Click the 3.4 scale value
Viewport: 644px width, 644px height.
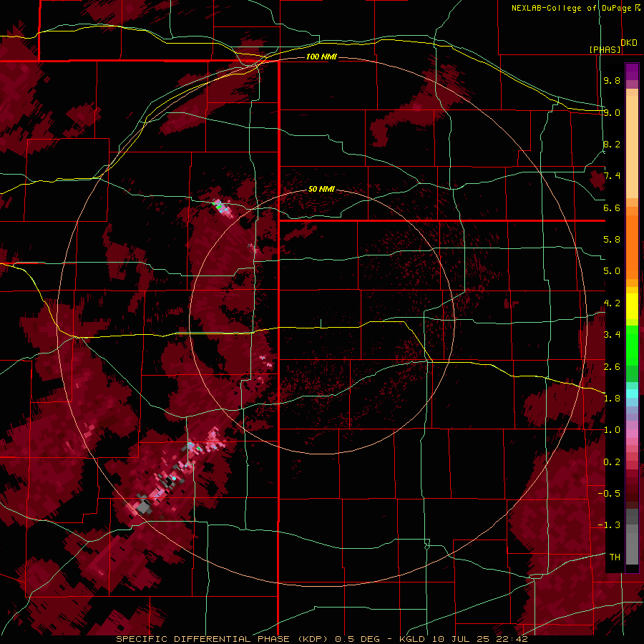coord(612,335)
